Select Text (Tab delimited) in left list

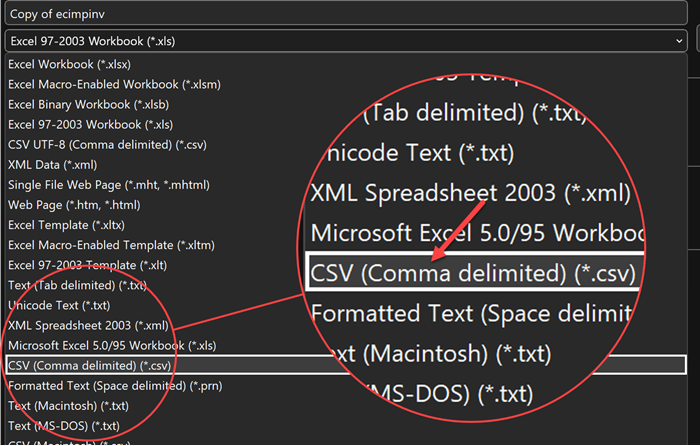78,285
